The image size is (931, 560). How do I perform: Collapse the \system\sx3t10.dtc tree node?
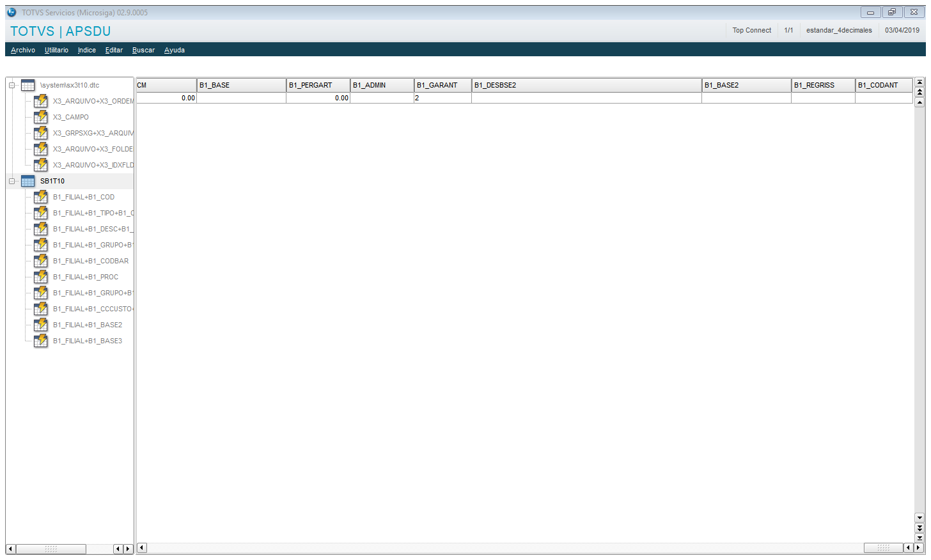coord(12,85)
